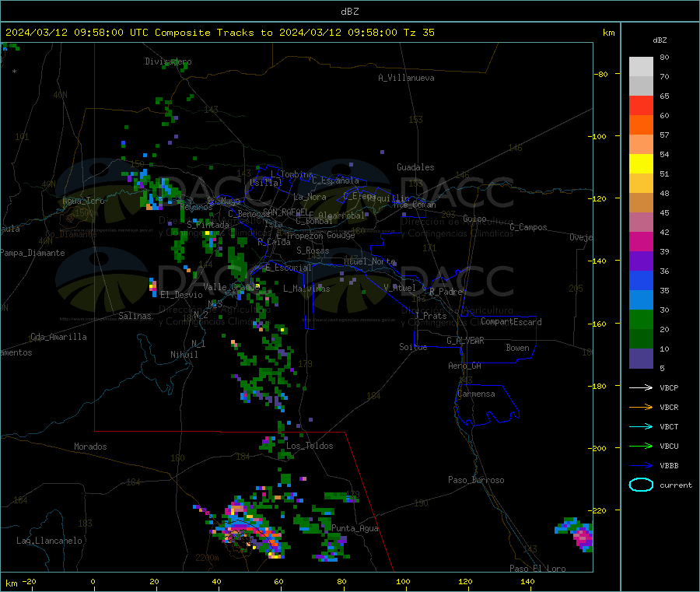Click the 'Goudge' map label
700x592 pixels.
coord(341,235)
